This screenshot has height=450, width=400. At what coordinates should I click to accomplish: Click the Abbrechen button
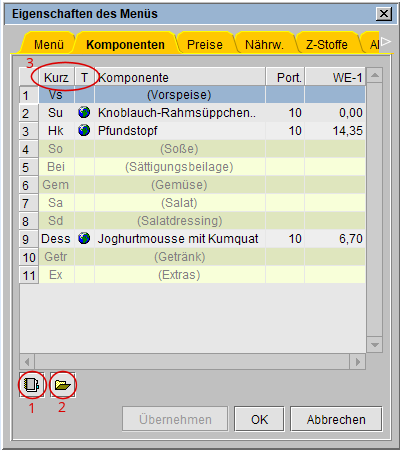336,419
